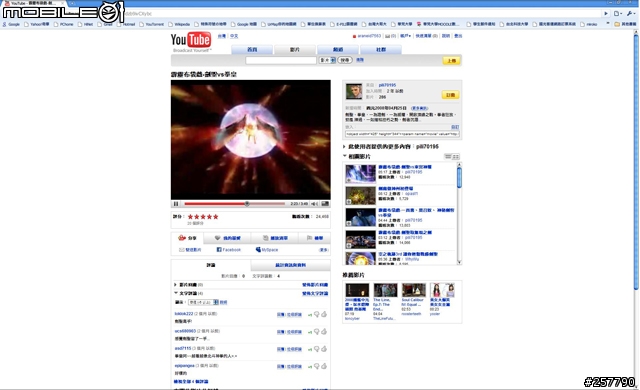Open the comment display filter dropdown
The height and width of the screenshot is (390, 640).
click(x=203, y=302)
